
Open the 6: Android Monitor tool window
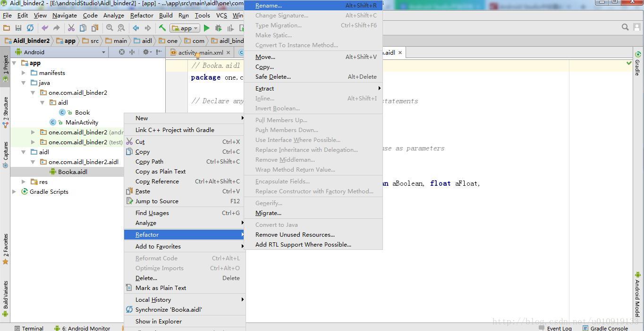coord(82,328)
